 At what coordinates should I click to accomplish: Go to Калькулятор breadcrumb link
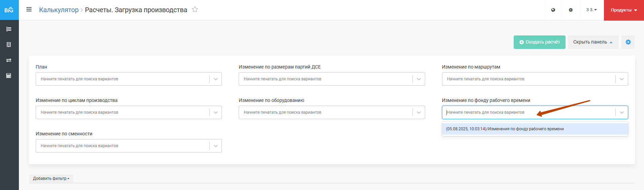point(59,10)
